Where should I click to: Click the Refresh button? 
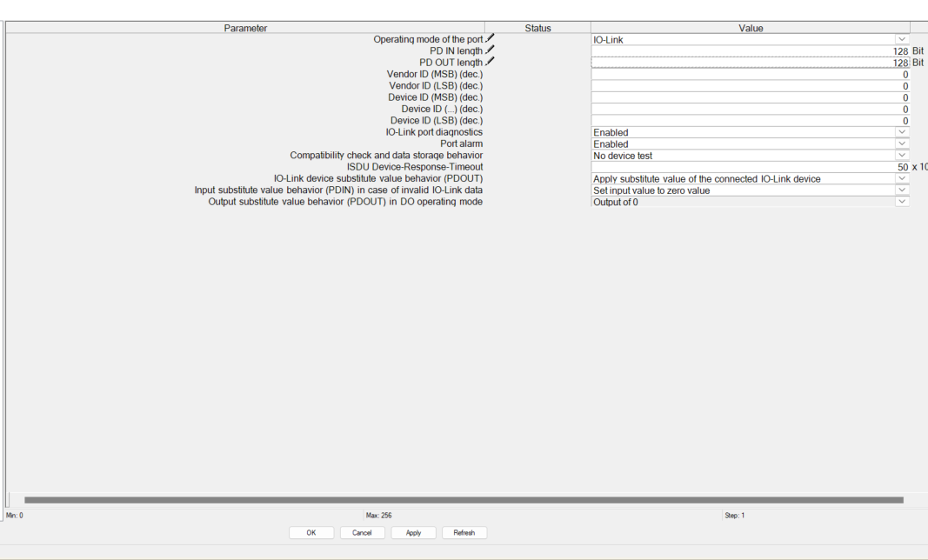tap(464, 533)
